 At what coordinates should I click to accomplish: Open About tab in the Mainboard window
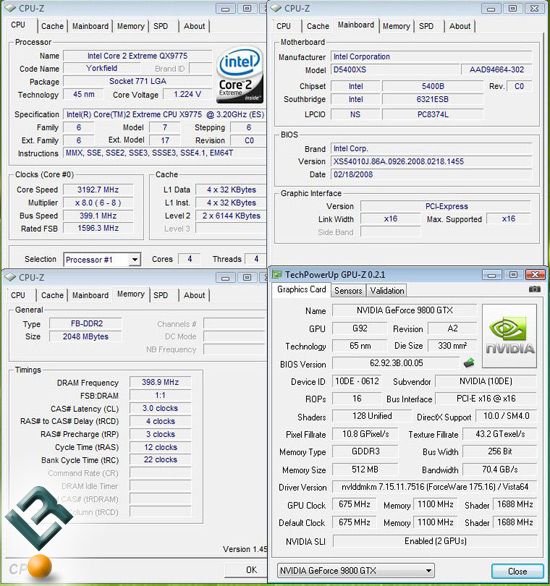[x=460, y=26]
